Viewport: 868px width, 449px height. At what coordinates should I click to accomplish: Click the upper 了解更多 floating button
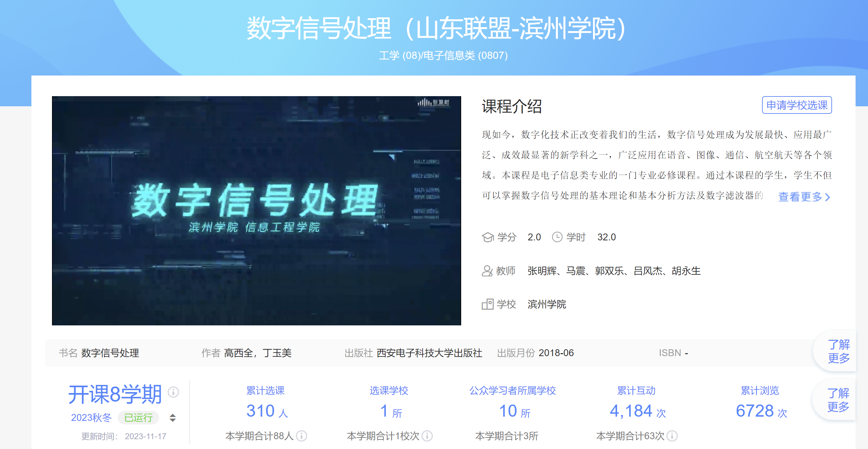[x=838, y=351]
